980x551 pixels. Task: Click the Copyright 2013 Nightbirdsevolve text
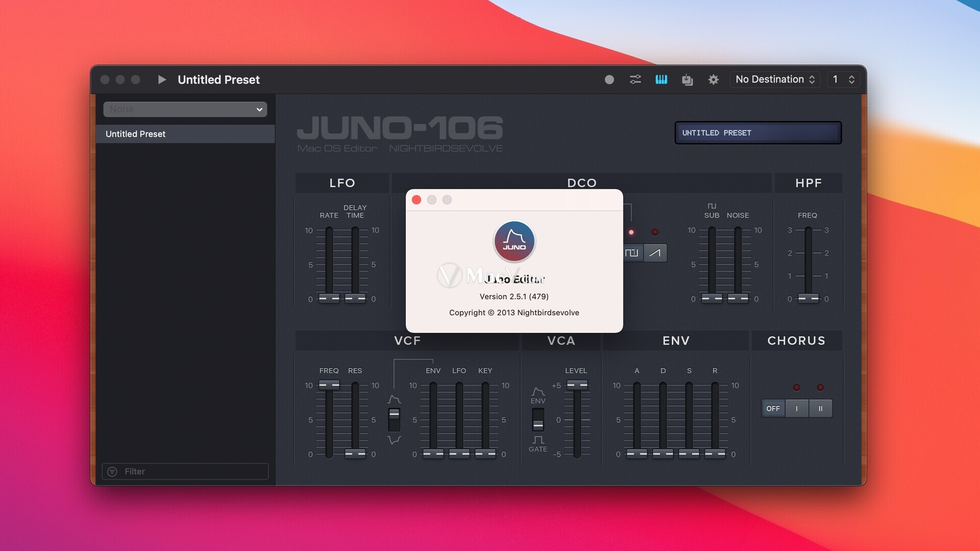point(514,313)
